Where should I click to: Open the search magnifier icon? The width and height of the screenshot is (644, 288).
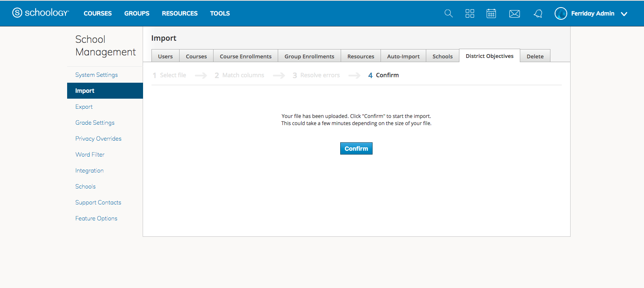point(448,13)
